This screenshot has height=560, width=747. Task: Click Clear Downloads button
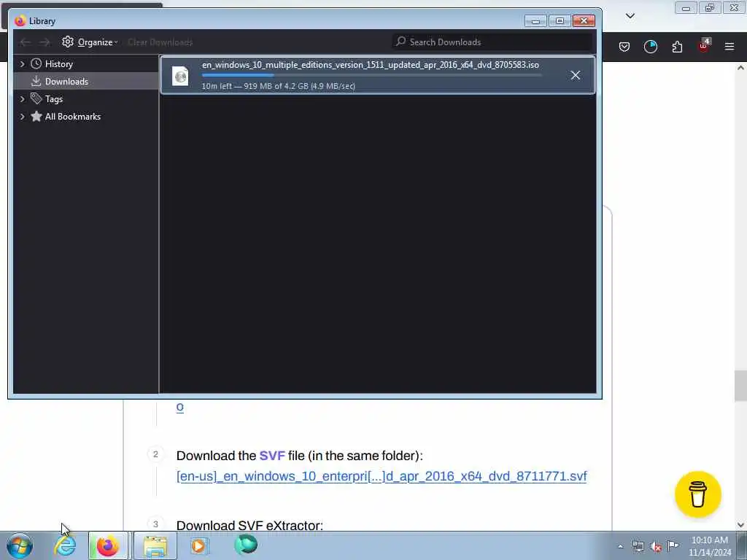pyautogui.click(x=160, y=42)
